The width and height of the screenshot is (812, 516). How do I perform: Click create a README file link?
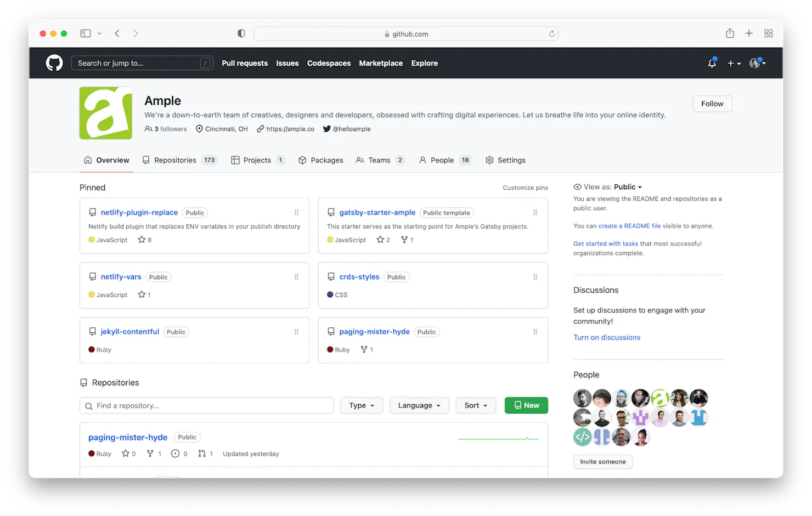(629, 226)
